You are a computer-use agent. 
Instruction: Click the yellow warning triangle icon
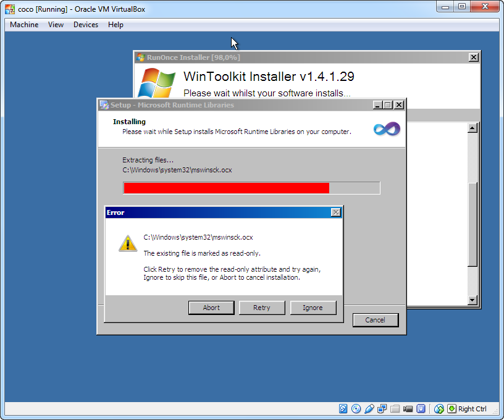pos(128,243)
